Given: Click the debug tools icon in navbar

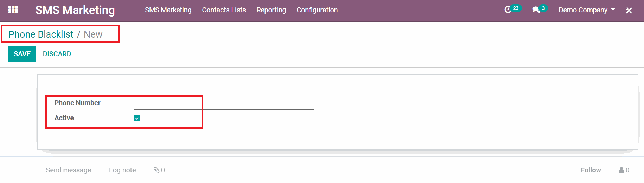Looking at the screenshot, I should (x=629, y=10).
